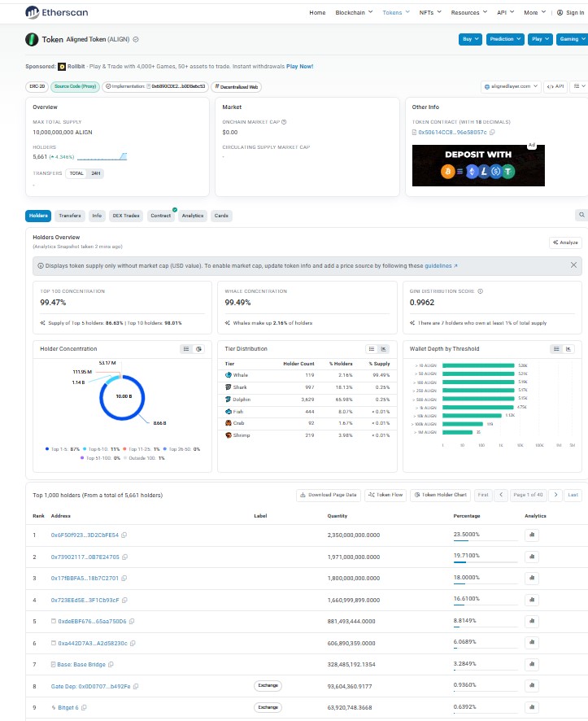Expand the Resources menu
This screenshot has height=721, width=588.
click(x=468, y=12)
